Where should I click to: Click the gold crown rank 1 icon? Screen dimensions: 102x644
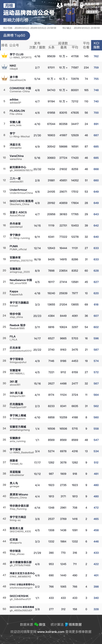(4, 56)
